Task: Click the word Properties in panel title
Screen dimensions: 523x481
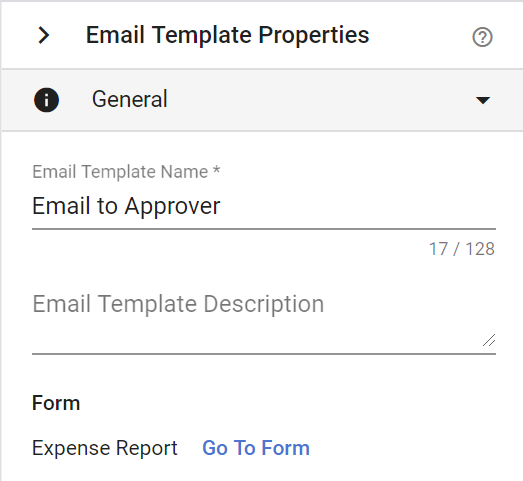Action: tap(314, 35)
